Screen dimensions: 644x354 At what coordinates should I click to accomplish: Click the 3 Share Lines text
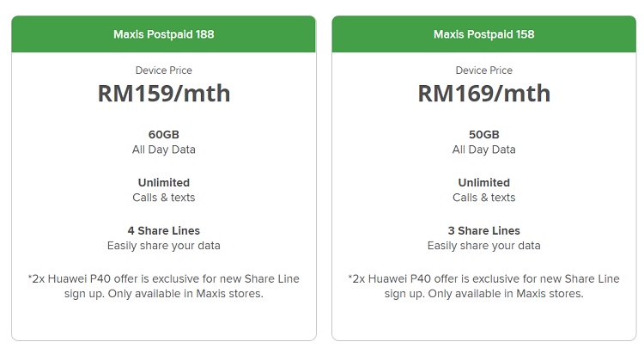(483, 230)
